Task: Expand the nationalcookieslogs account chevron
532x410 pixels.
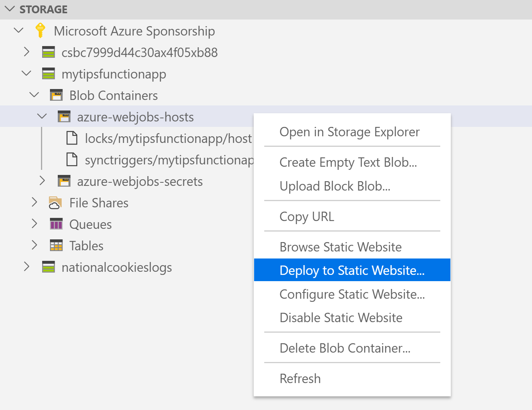Action: pyautogui.click(x=26, y=267)
